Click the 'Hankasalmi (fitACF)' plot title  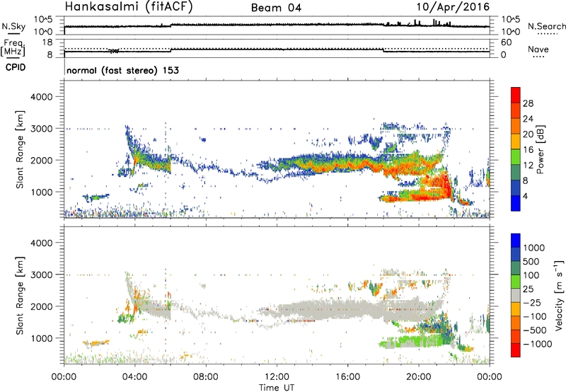[x=129, y=6]
